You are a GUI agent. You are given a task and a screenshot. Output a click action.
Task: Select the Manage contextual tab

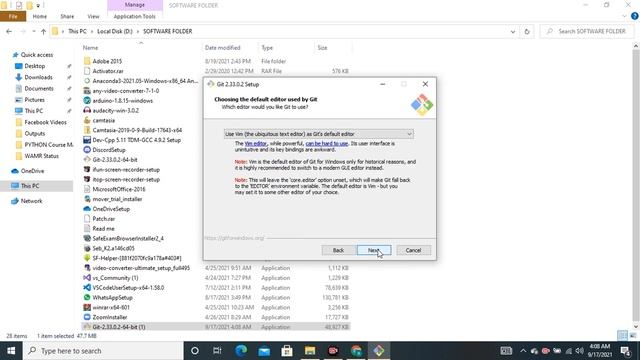[x=135, y=5]
